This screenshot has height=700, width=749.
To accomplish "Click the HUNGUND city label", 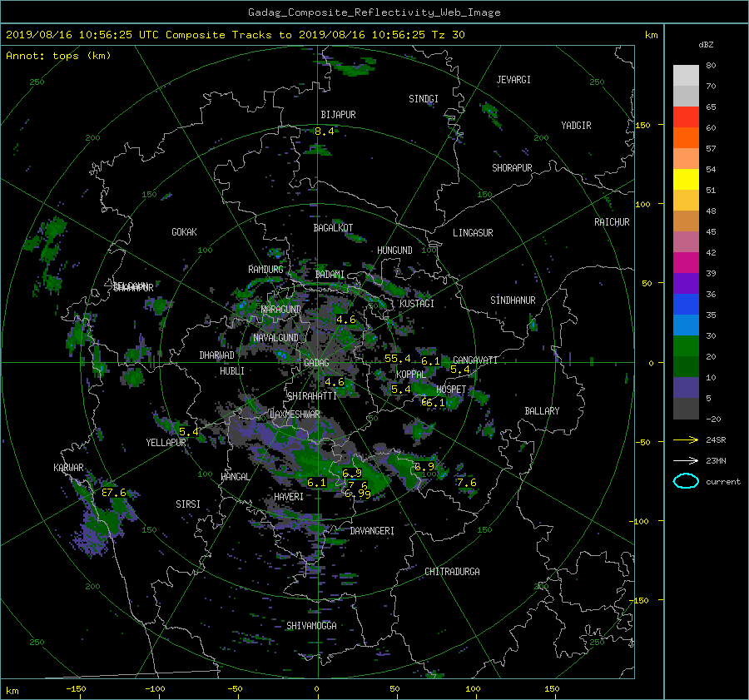I will coord(394,251).
